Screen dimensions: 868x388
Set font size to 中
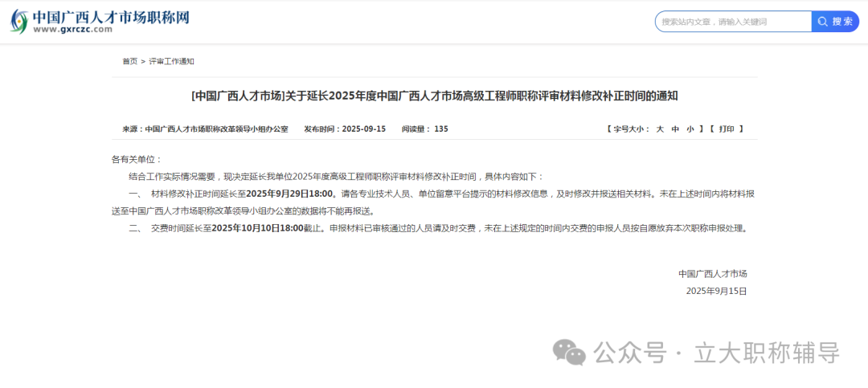point(675,129)
